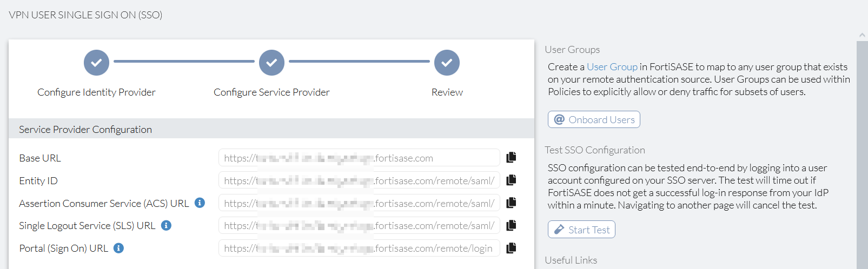Show info for Single Logout Service URL
The image size is (868, 269).
click(167, 225)
